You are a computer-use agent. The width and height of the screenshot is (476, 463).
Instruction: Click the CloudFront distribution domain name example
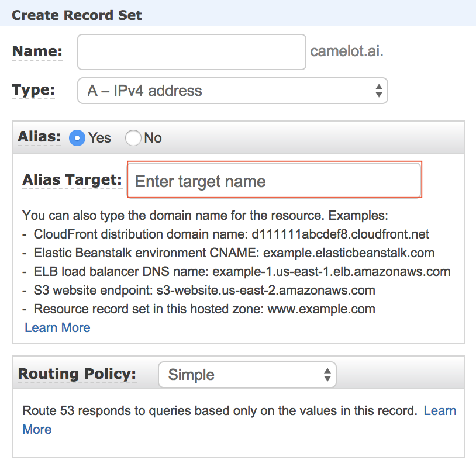click(340, 234)
